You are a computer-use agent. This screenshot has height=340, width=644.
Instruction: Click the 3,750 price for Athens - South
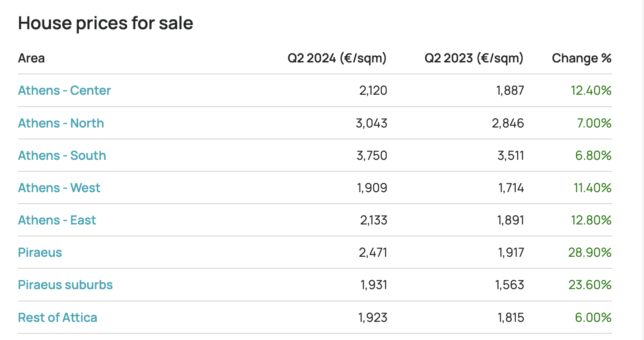pyautogui.click(x=372, y=155)
